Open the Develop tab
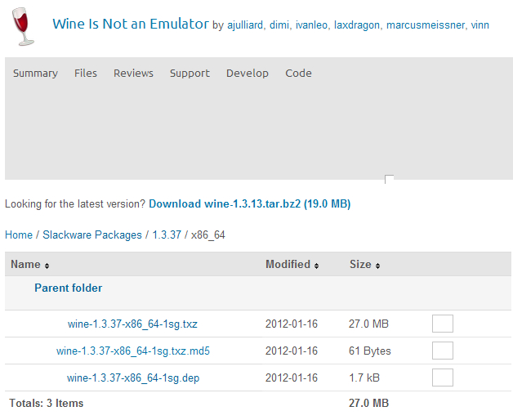 (x=248, y=73)
